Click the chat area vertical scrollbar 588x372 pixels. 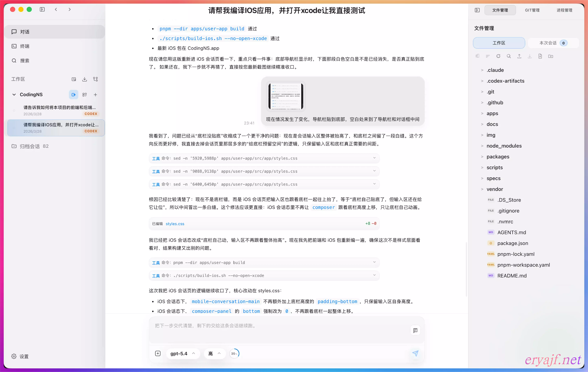pos(466,269)
